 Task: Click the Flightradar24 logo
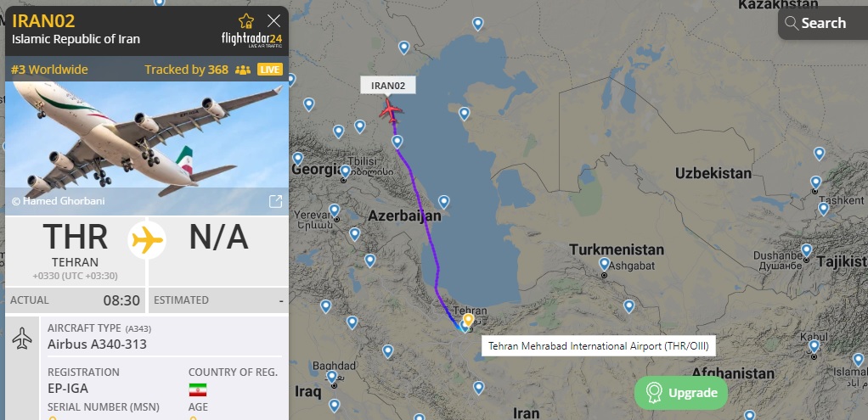pos(252,40)
